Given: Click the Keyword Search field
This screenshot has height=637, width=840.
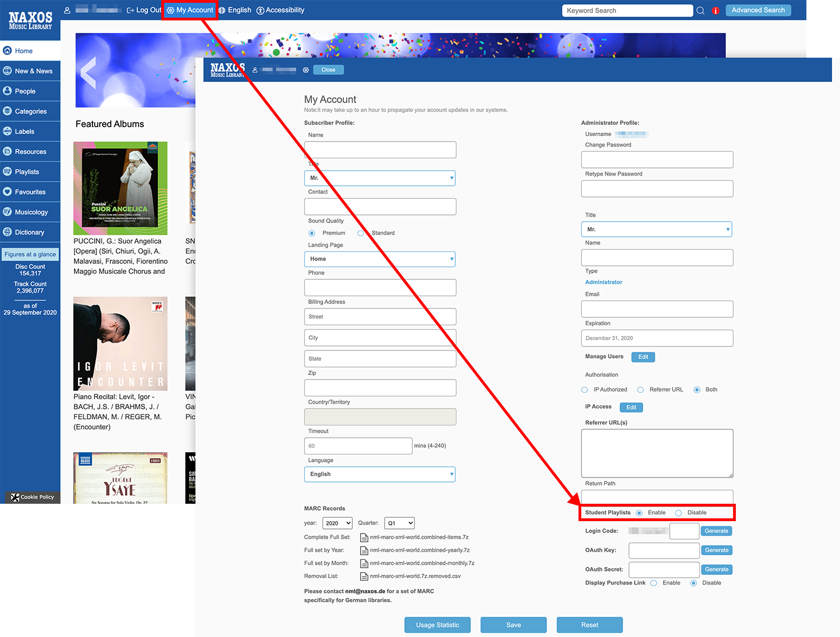Looking at the screenshot, I should (627, 11).
